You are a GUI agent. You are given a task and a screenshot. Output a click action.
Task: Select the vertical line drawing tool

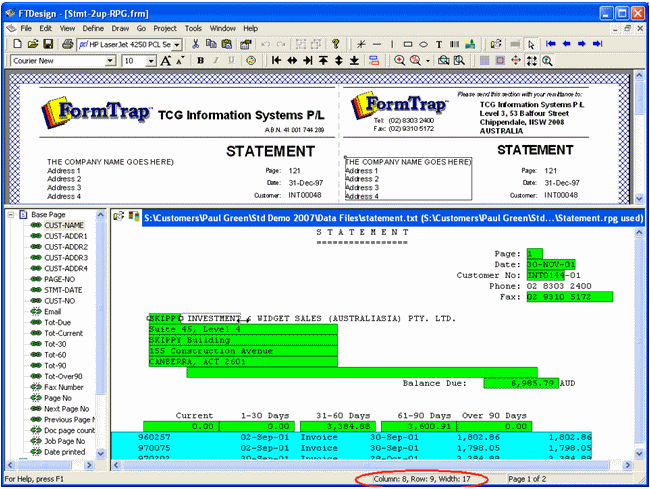click(392, 44)
